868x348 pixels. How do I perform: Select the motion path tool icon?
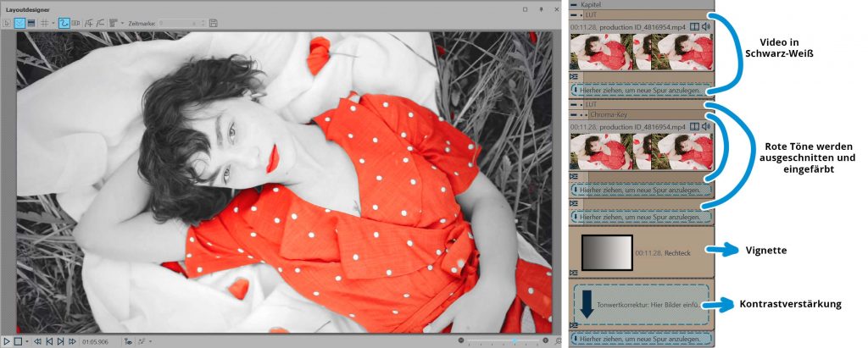tap(64, 23)
